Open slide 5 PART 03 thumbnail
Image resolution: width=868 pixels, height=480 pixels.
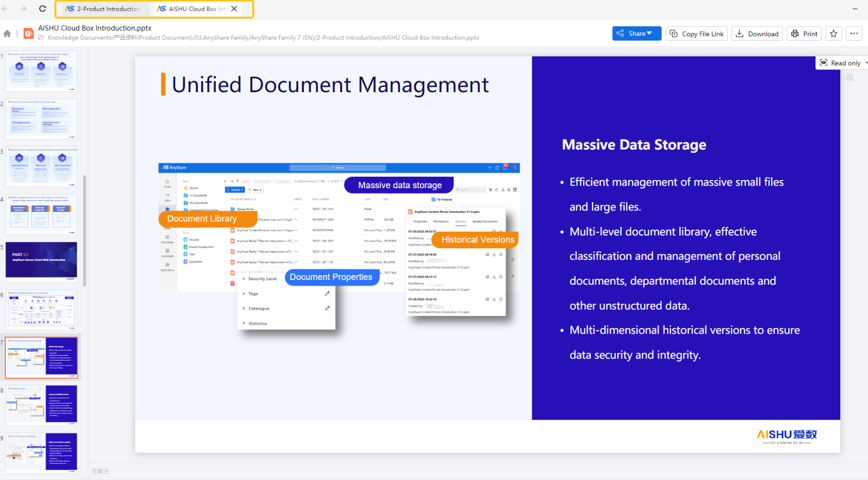(41, 261)
